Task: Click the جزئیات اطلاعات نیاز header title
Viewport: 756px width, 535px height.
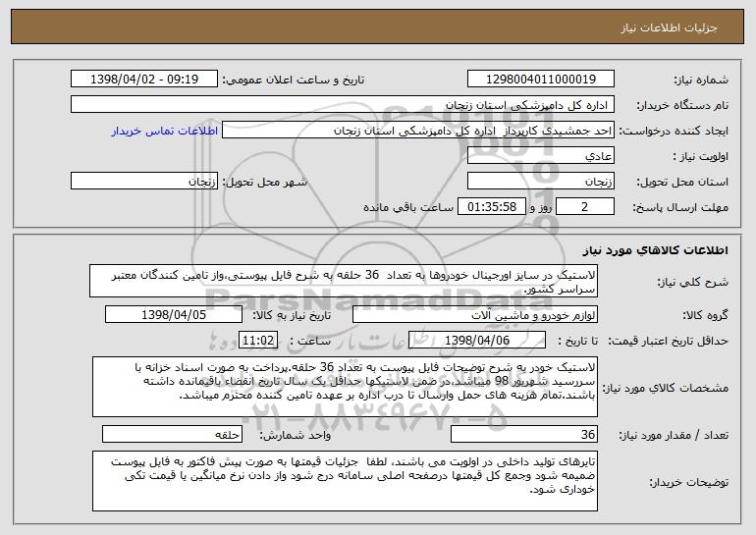Action: (x=669, y=27)
